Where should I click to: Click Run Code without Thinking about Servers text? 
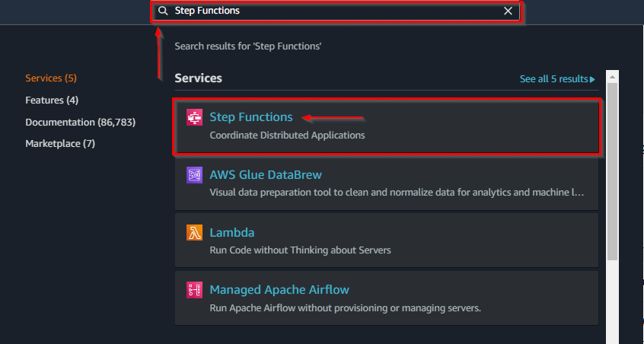tap(300, 250)
